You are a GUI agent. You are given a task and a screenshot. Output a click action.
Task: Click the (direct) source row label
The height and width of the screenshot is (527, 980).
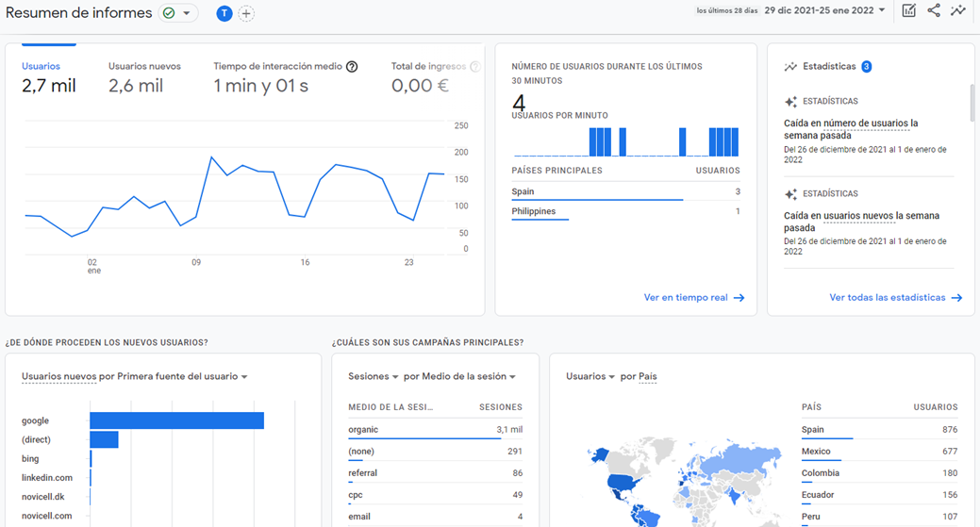(36, 439)
